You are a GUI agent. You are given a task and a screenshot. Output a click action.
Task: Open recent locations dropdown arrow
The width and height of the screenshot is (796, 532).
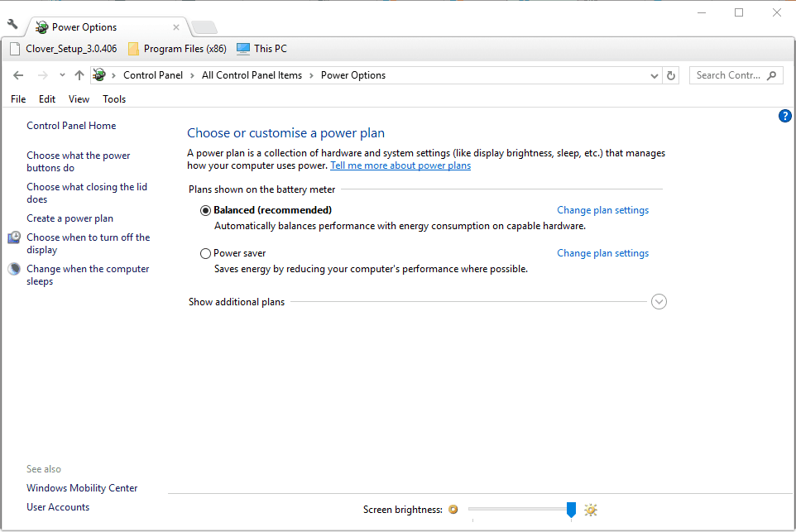click(x=62, y=75)
